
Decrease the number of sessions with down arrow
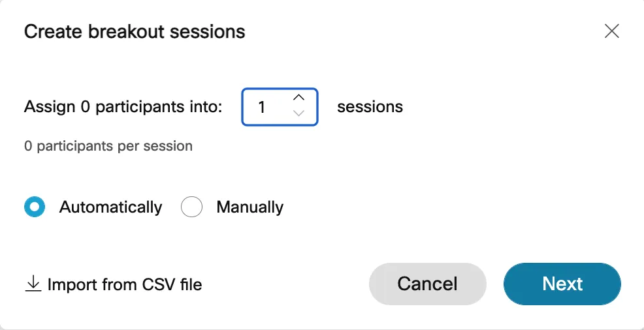point(298,113)
